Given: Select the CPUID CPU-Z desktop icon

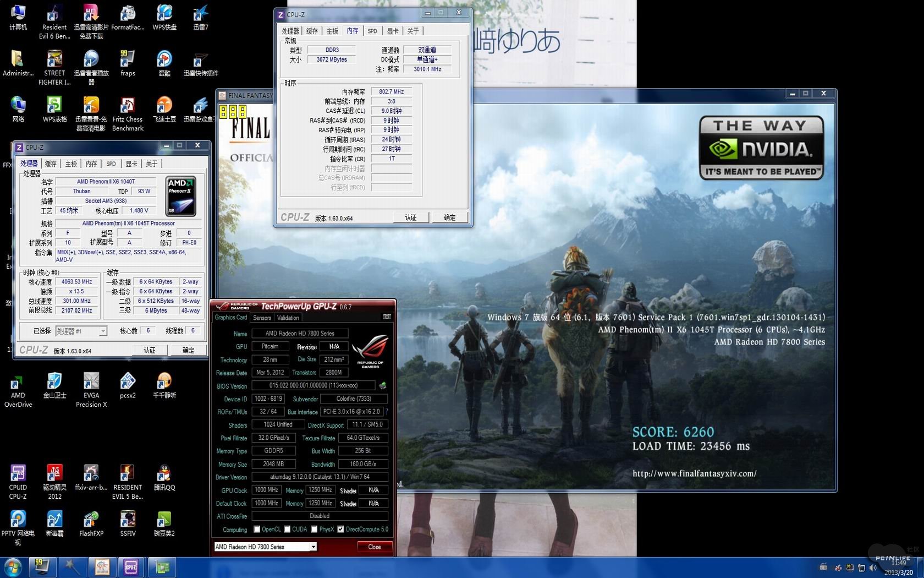Looking at the screenshot, I should [x=18, y=482].
